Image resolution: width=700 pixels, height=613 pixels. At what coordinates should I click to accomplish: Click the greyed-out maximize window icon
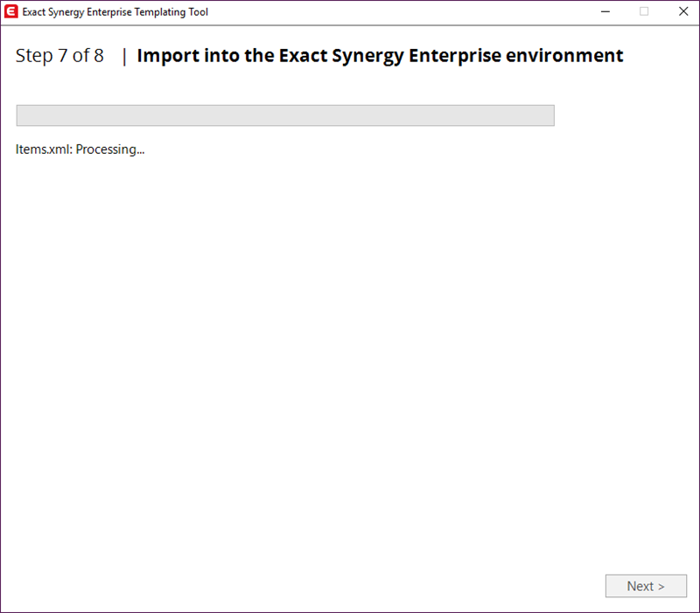coord(644,11)
